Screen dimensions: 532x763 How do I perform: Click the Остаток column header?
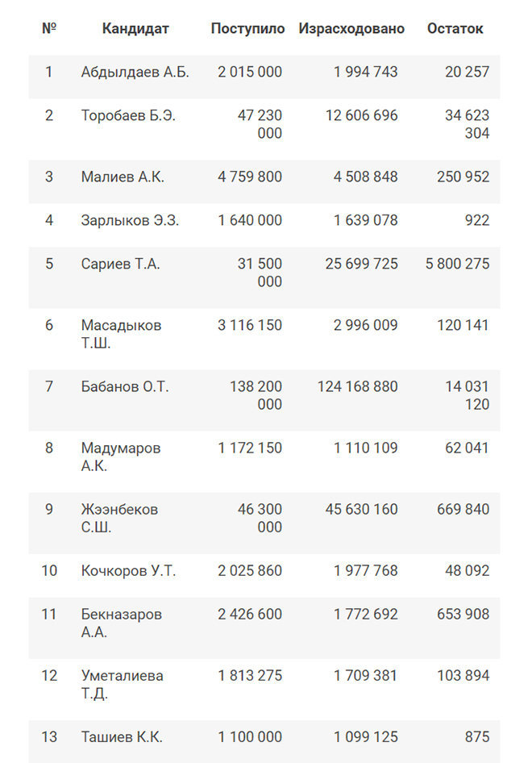(455, 29)
